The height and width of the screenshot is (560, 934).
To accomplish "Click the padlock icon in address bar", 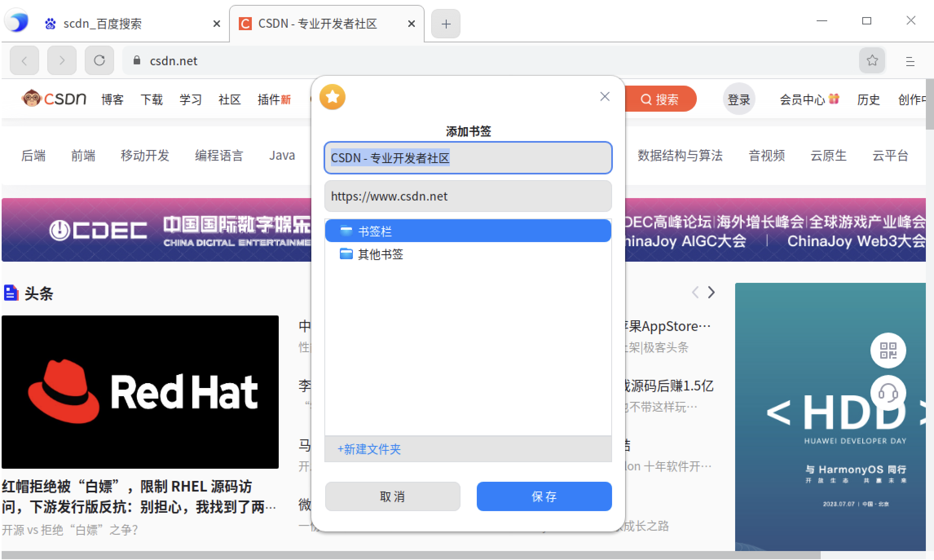I will coord(137,60).
